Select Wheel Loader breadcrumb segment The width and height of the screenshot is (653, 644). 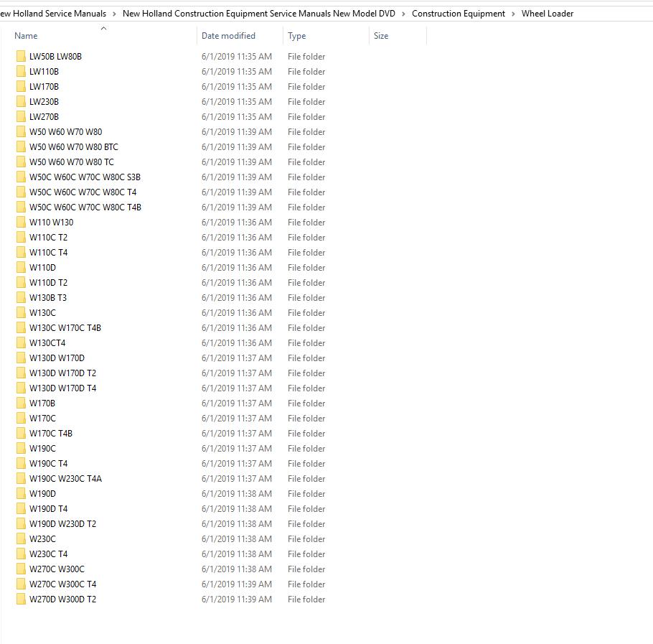coord(548,14)
